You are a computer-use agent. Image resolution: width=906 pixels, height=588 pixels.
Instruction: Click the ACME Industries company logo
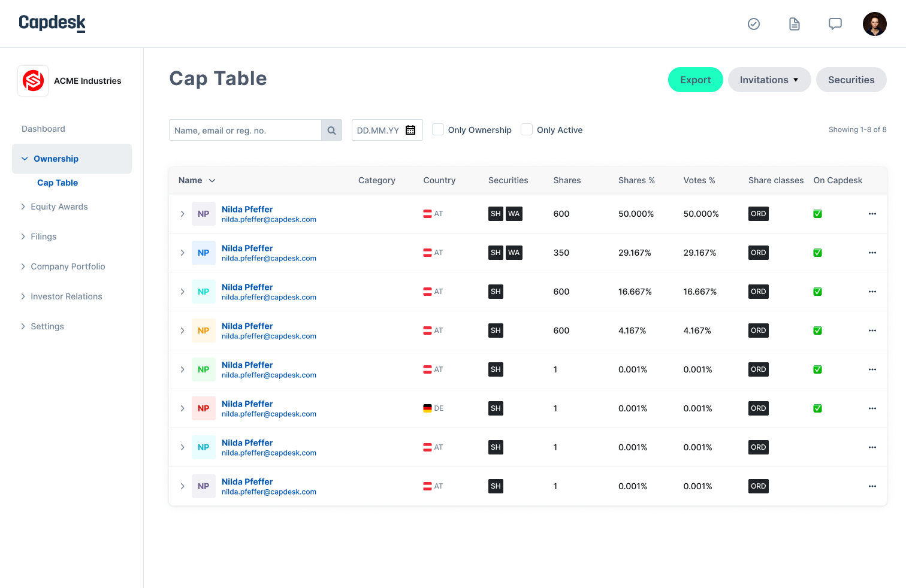point(33,80)
